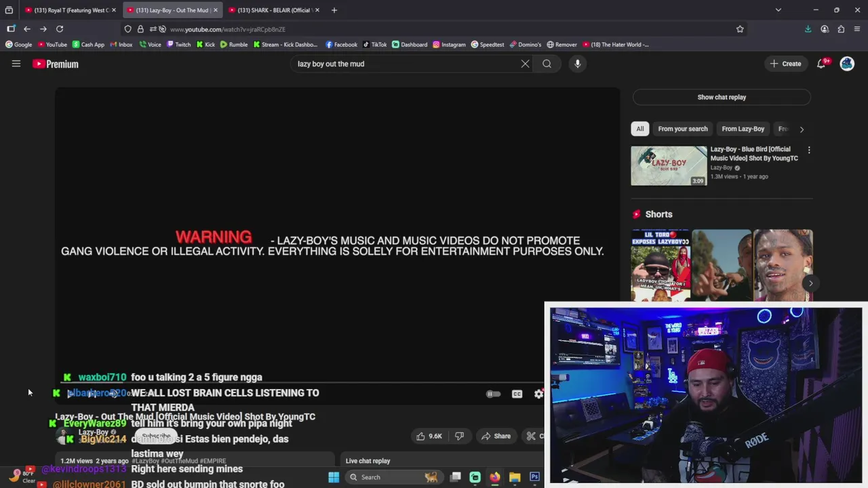Open Blue Bird video options menu

809,150
